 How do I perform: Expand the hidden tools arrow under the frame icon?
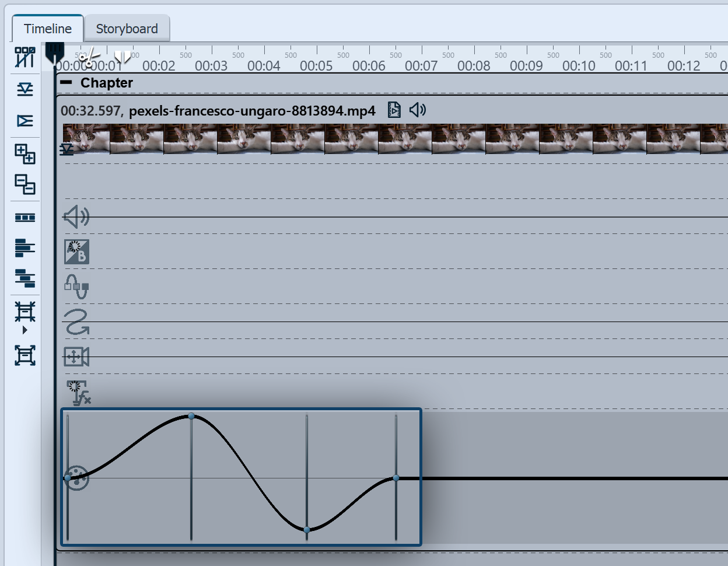tap(24, 330)
